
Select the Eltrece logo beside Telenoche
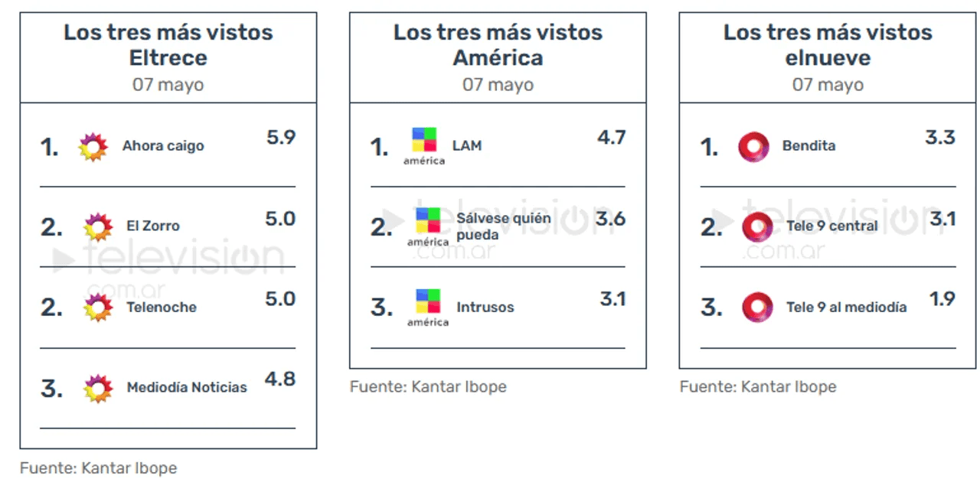[98, 308]
